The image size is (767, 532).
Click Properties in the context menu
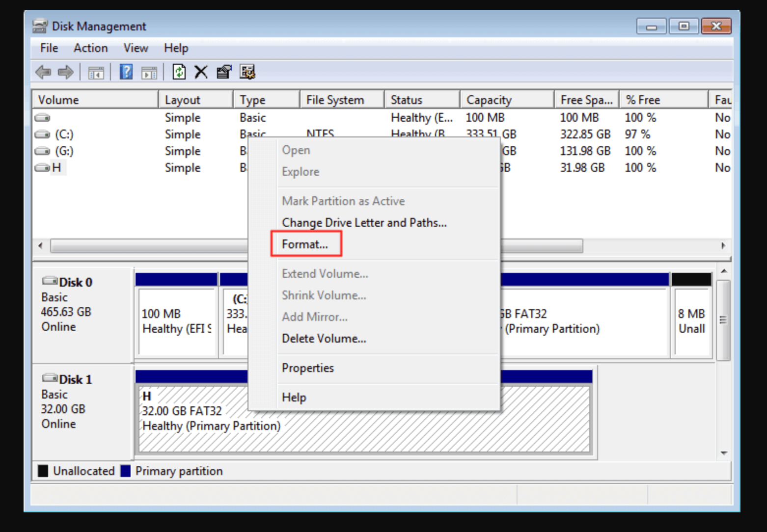tap(307, 368)
